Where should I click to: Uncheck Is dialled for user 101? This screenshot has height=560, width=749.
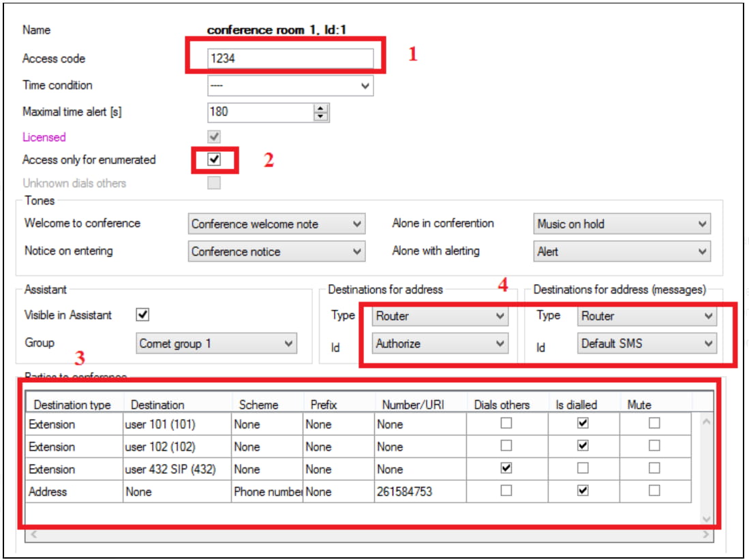tap(583, 423)
